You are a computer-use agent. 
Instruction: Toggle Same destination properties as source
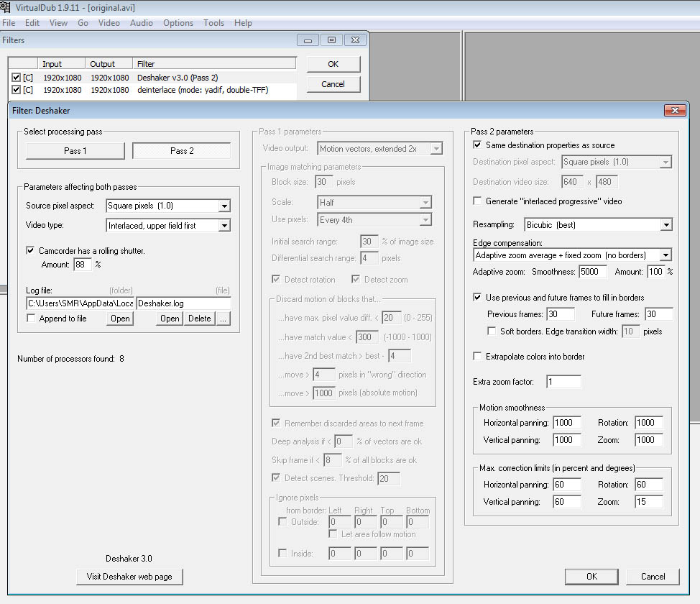point(477,145)
